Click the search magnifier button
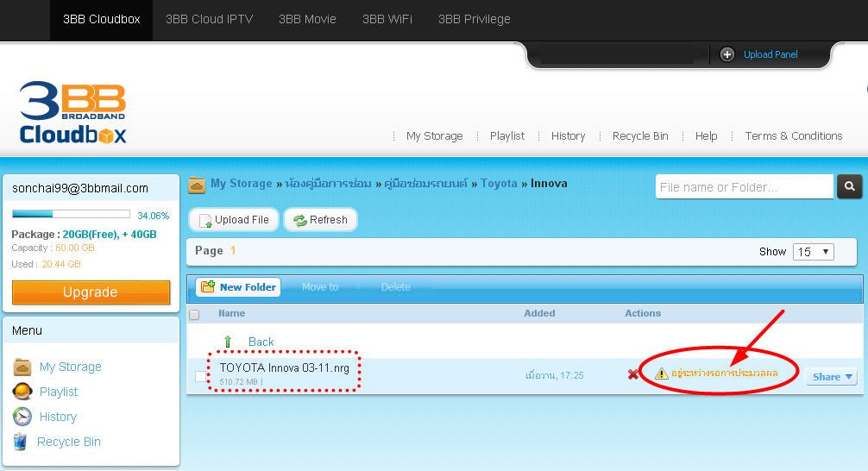 (849, 186)
